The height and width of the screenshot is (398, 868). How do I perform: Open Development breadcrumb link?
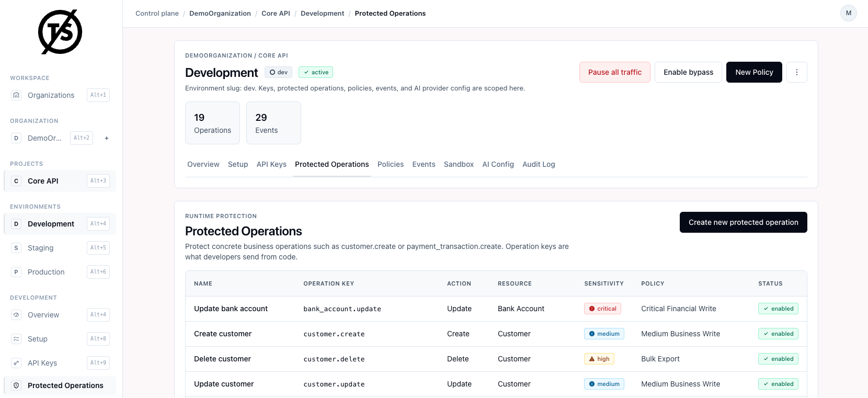pyautogui.click(x=322, y=14)
